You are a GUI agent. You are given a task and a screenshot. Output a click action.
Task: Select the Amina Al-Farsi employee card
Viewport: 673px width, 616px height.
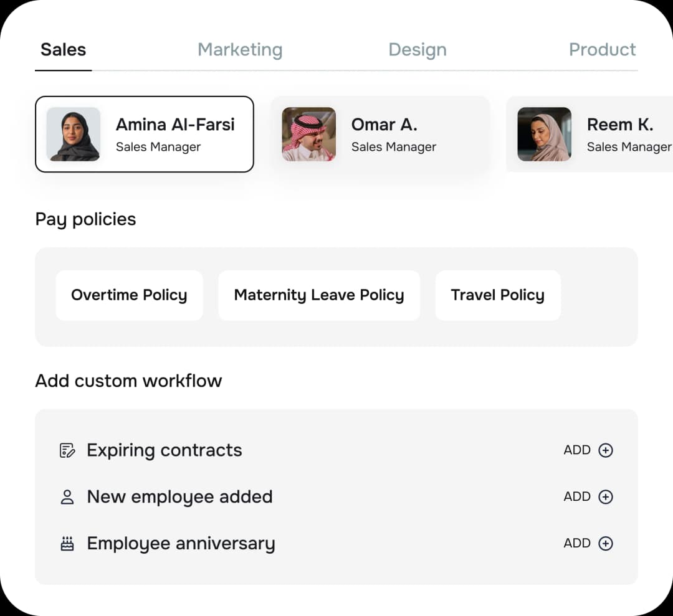145,134
